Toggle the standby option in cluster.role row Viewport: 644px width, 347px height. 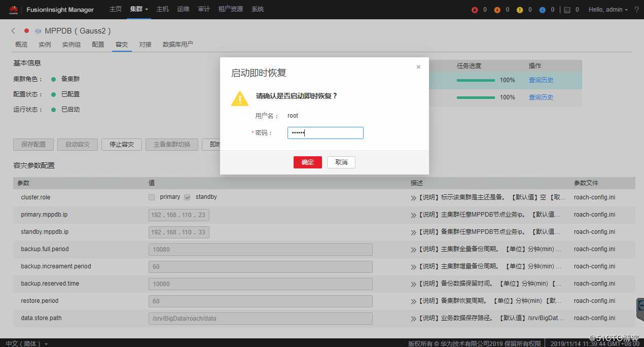[x=187, y=197]
